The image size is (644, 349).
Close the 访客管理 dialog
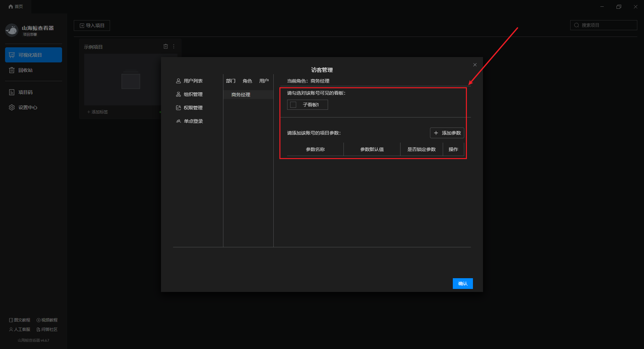click(475, 65)
